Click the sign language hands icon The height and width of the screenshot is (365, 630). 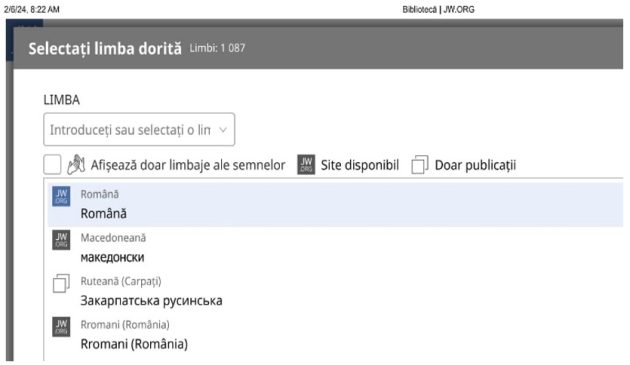point(76,165)
